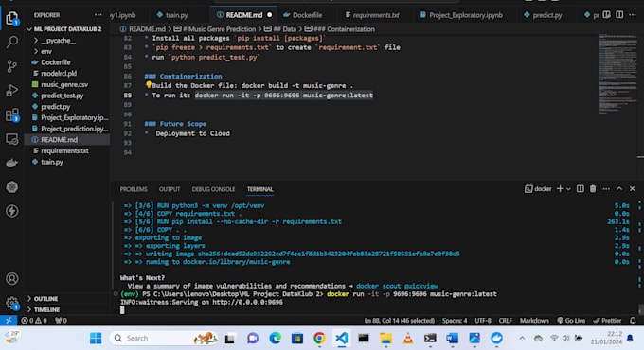The width and height of the screenshot is (644, 350).
Task: Open Dockerfile in the explorer tree
Action: pos(56,62)
